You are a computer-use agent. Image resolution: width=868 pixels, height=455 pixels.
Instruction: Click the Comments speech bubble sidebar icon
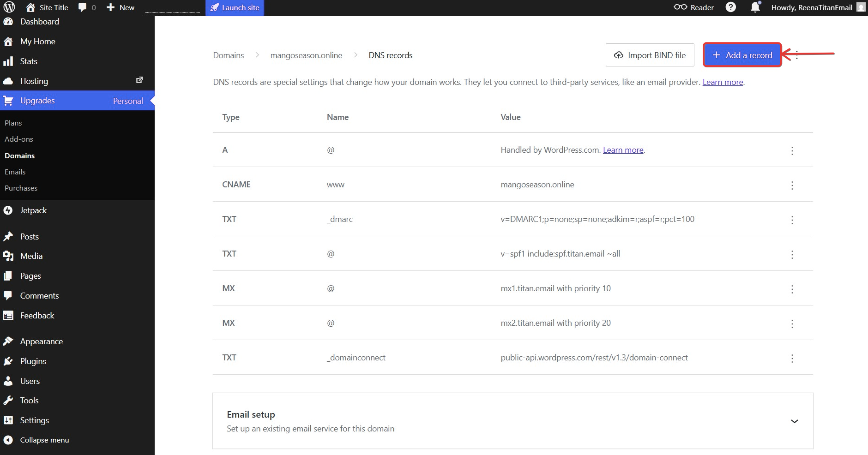pos(8,296)
